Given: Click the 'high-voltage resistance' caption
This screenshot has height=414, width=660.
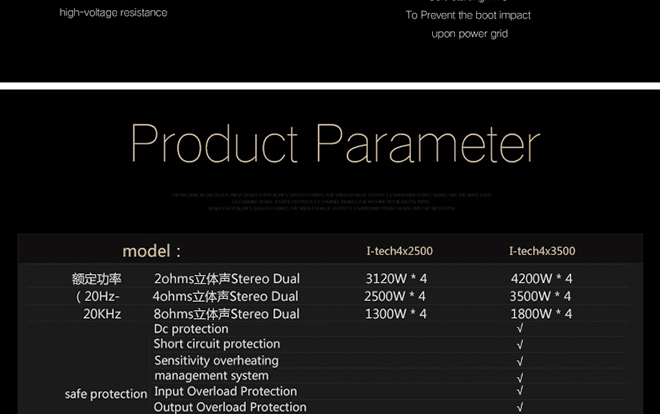Looking at the screenshot, I should (x=113, y=13).
